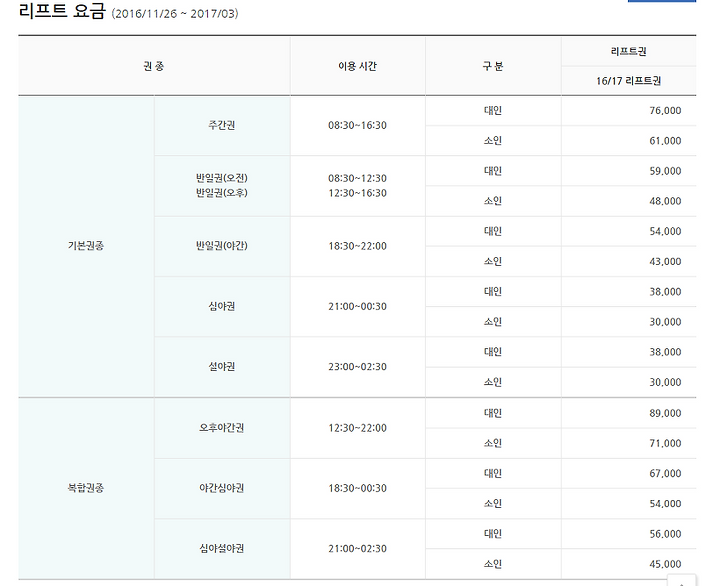This screenshot has height=586, width=720.
Task: Select the 기본권종 category cell
Action: (86, 246)
